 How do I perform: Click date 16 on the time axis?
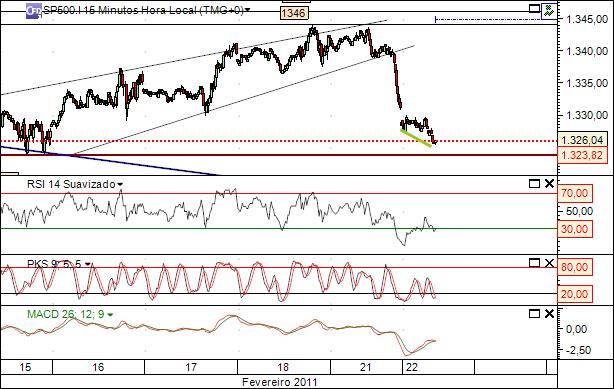98,367
